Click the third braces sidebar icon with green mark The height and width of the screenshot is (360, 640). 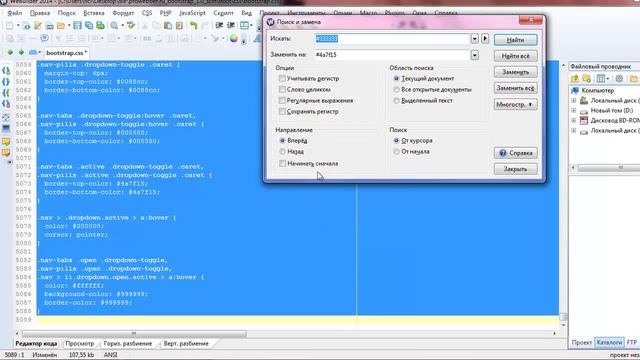pos(6,93)
